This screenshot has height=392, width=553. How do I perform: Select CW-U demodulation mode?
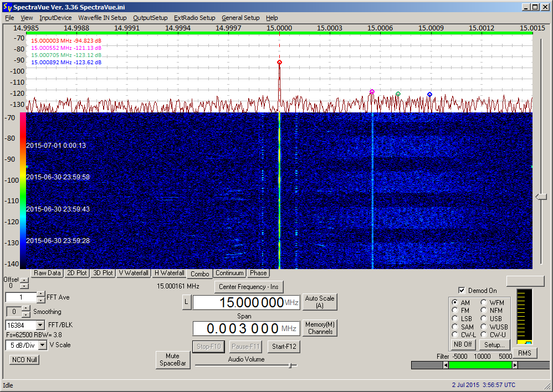[x=484, y=334]
